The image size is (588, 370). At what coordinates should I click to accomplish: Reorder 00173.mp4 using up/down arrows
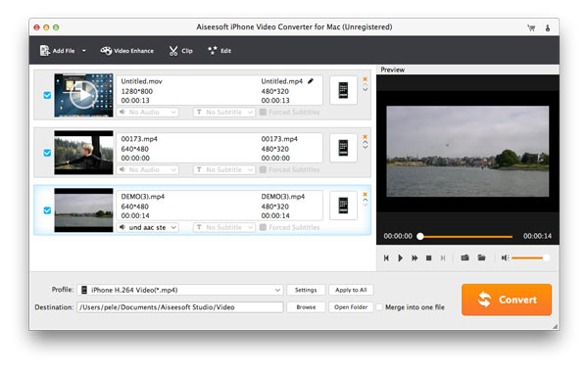(365, 145)
